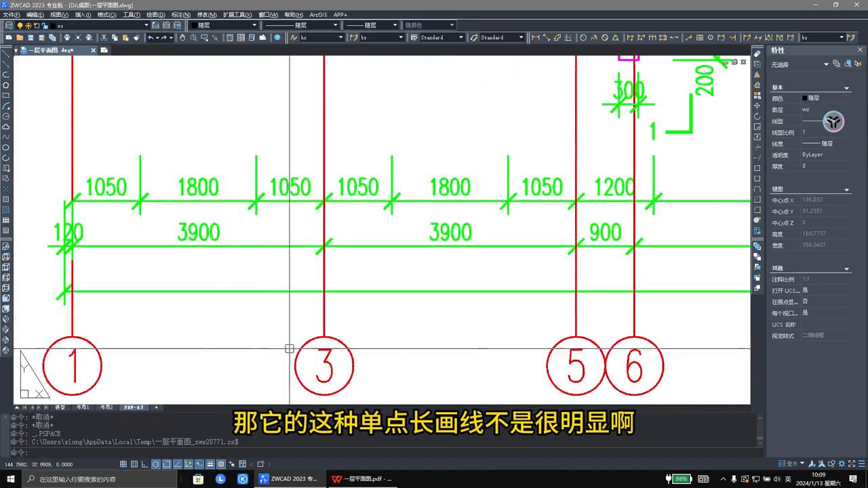This screenshot has height=488, width=868.
Task: Click the New drawing icon
Action: pos(8,37)
